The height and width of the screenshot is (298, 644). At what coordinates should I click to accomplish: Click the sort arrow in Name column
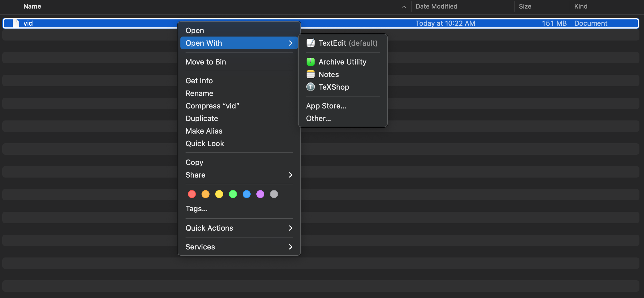click(x=404, y=7)
